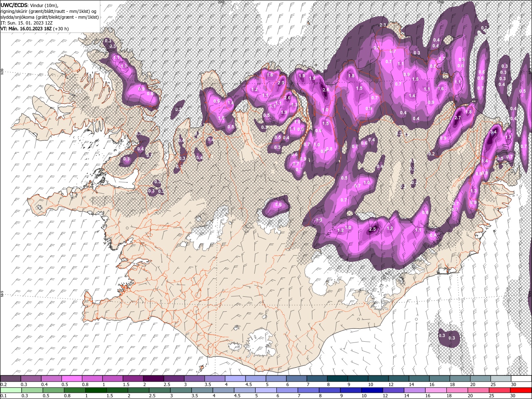Pick the pale green 0.1 swatch in lower legend row

coord(11,390)
